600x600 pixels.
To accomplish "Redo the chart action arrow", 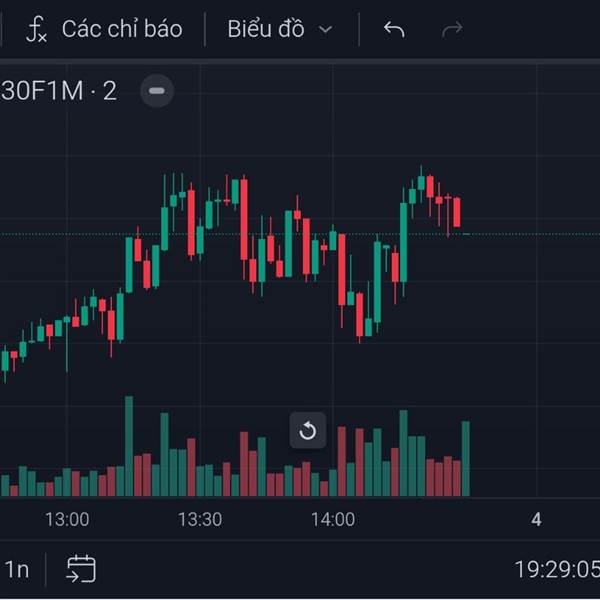I will (452, 29).
